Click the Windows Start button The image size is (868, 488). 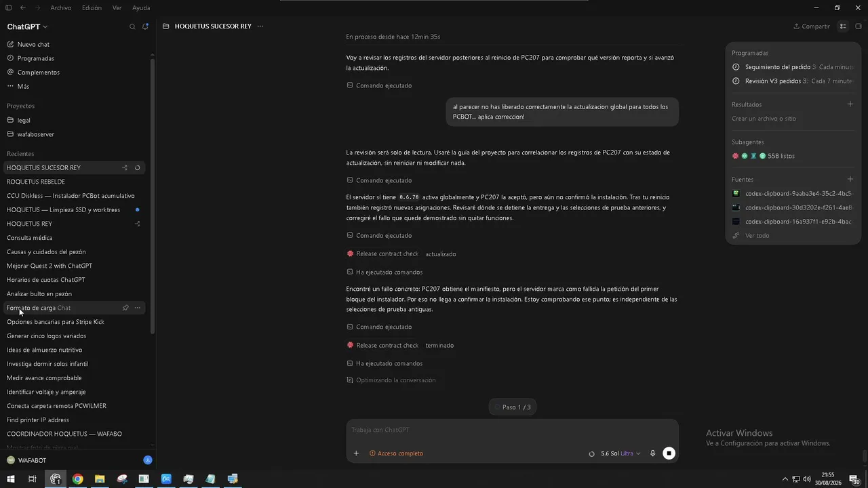click(x=10, y=479)
